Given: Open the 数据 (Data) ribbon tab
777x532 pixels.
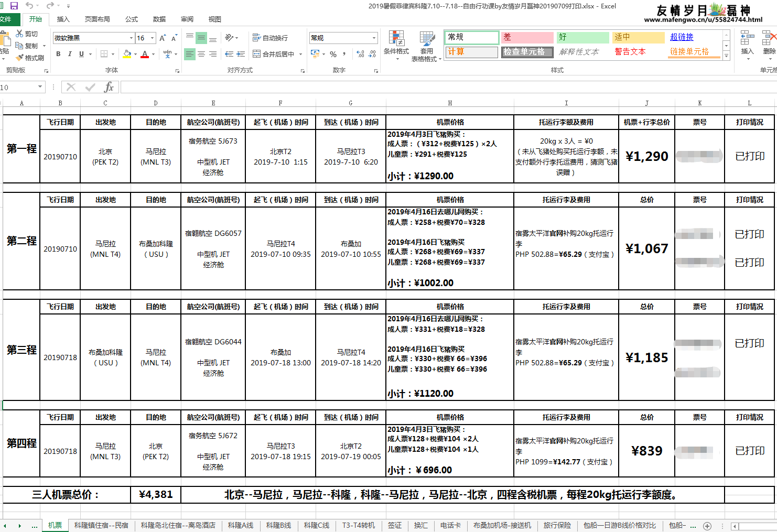Looking at the screenshot, I should pyautogui.click(x=159, y=19).
